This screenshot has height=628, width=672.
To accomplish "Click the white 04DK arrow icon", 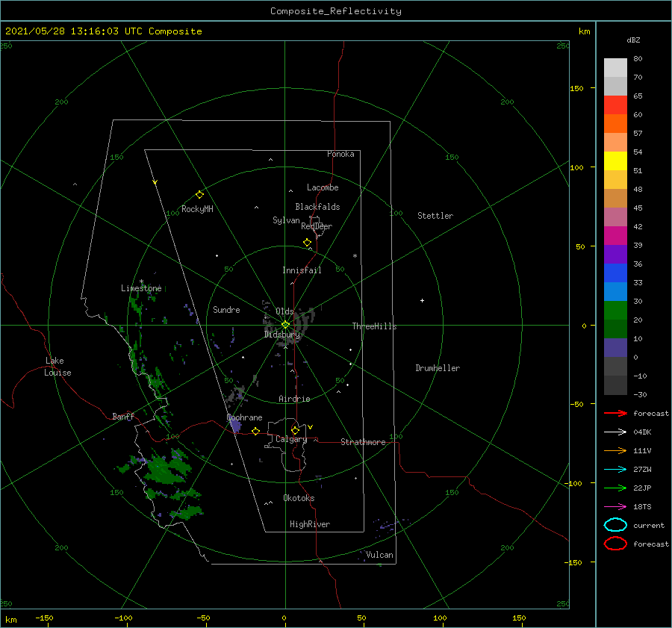I will tap(615, 432).
